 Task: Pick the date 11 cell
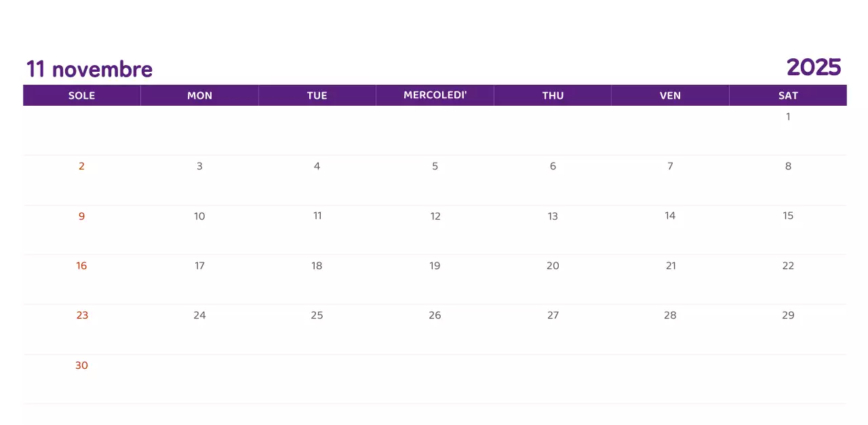317,216
